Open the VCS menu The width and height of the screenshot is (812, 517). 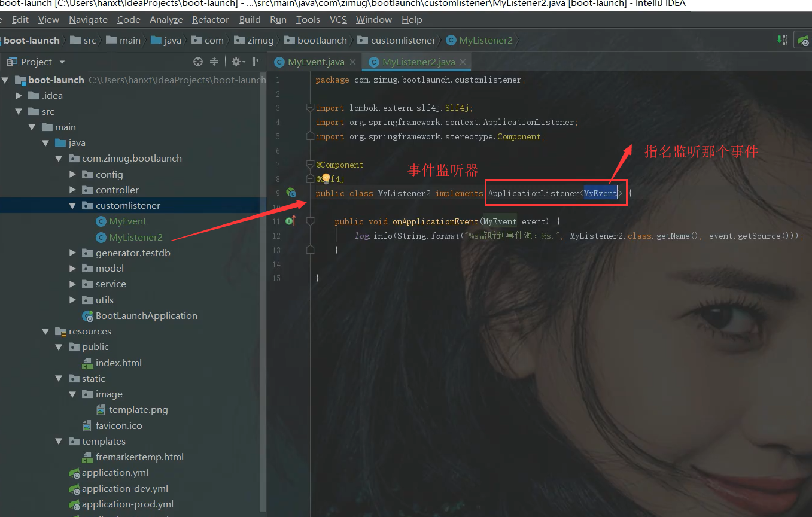pos(338,19)
